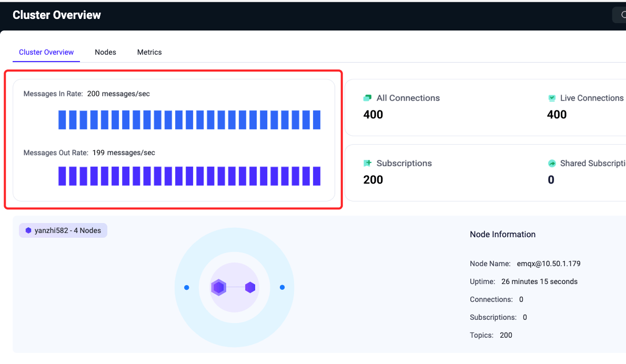The width and height of the screenshot is (626, 364).
Task: Click the right blue dot node on ring
Action: point(282,288)
